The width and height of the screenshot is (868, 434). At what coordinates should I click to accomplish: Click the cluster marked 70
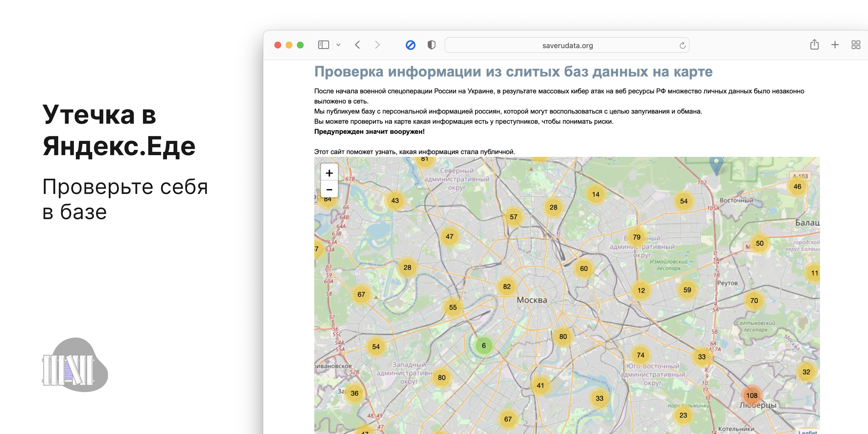[x=754, y=301]
